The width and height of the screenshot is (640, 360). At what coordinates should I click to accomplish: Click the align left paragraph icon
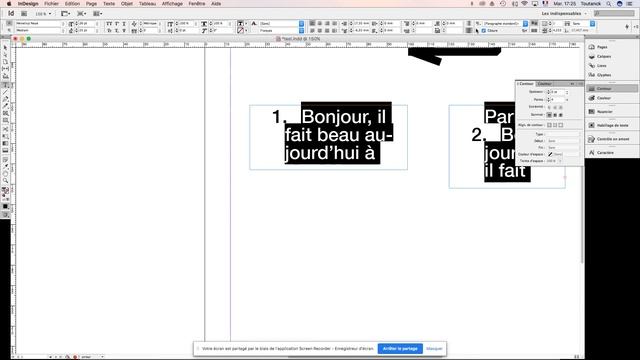click(312, 23)
